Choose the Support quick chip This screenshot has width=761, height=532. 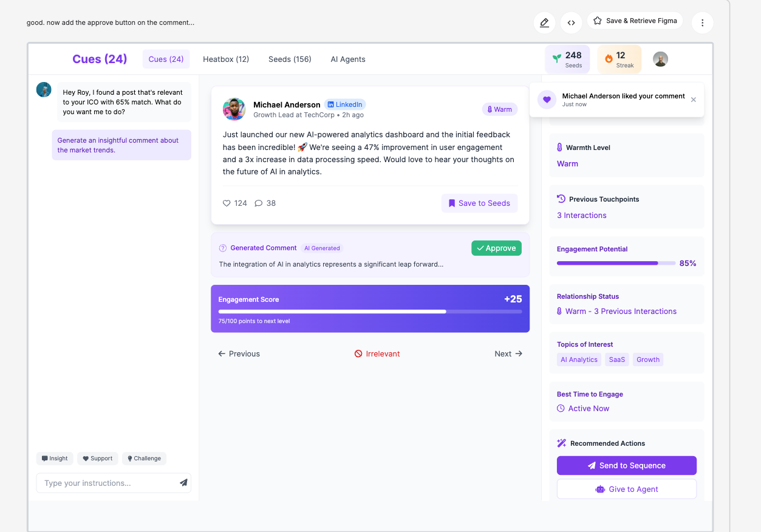(x=97, y=459)
